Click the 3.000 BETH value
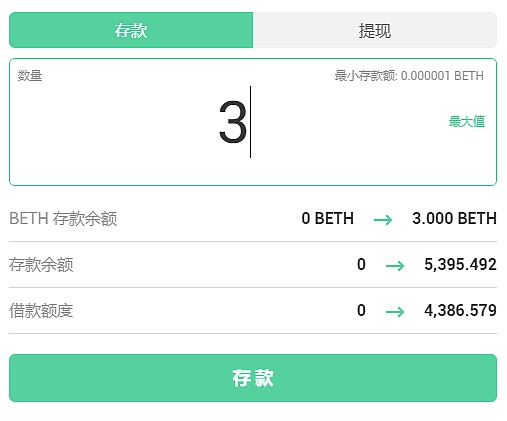This screenshot has height=421, width=507. (455, 219)
